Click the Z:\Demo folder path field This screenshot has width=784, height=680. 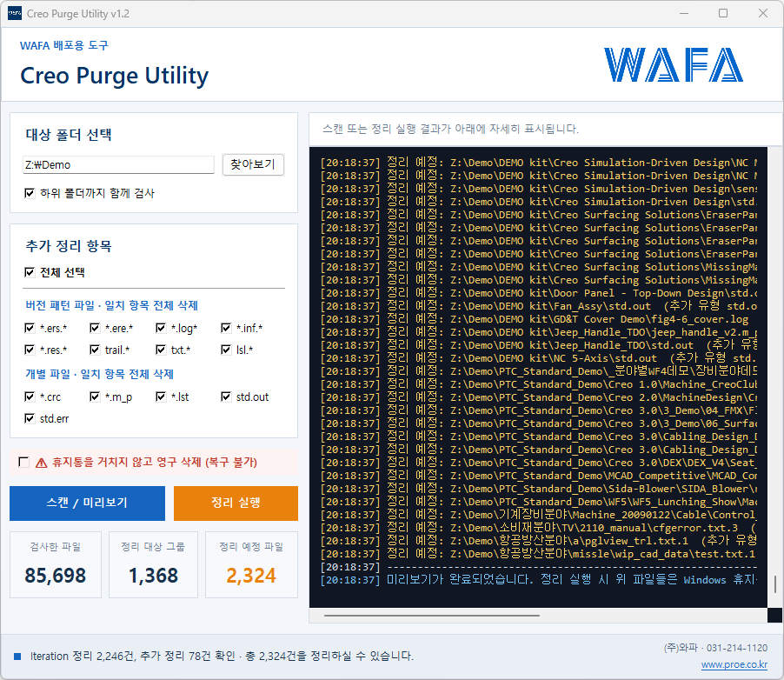click(x=118, y=164)
